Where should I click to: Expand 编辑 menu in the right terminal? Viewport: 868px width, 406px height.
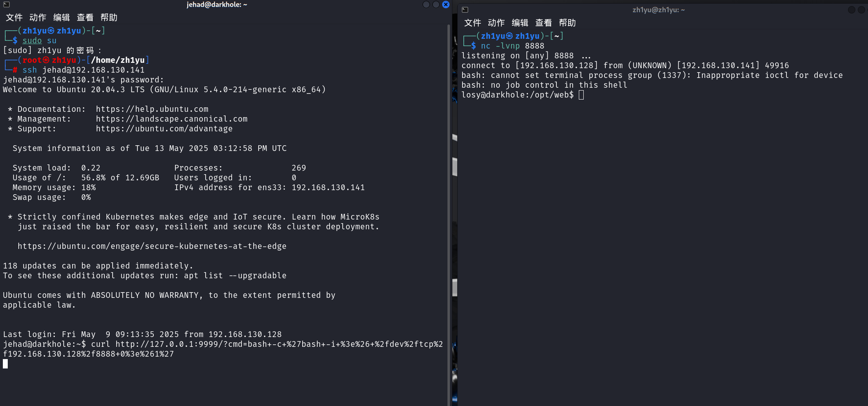click(520, 23)
